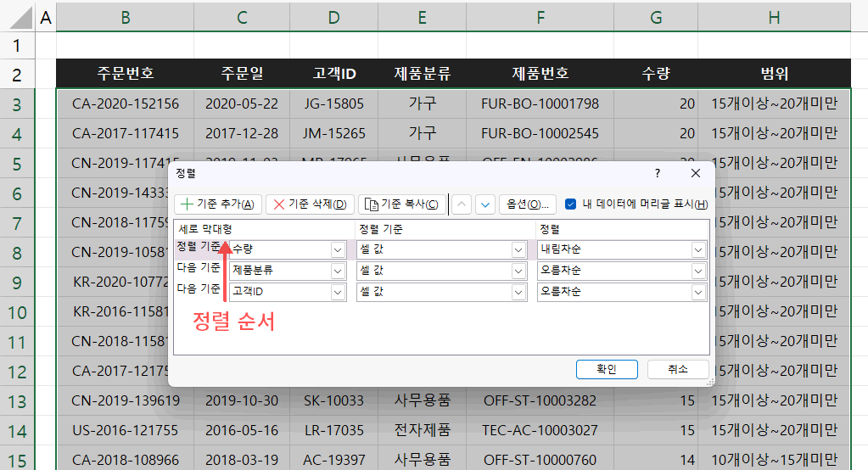Select column E header

pos(423,18)
